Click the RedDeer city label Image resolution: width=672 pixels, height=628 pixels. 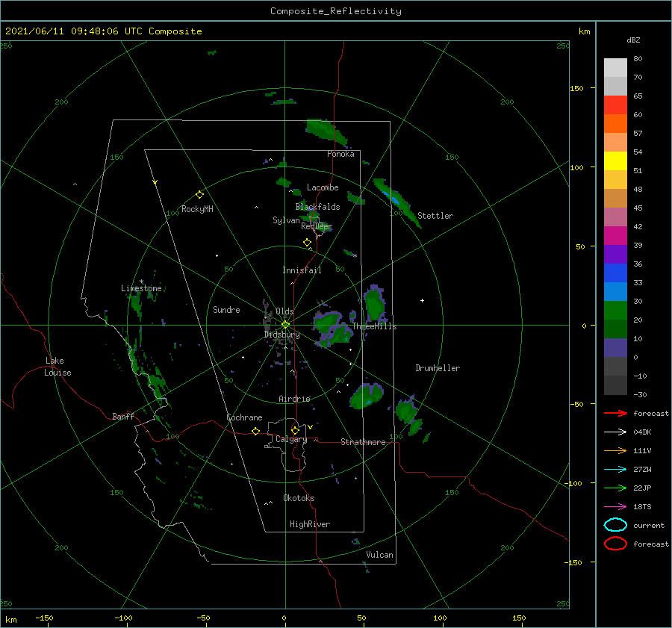(x=317, y=226)
